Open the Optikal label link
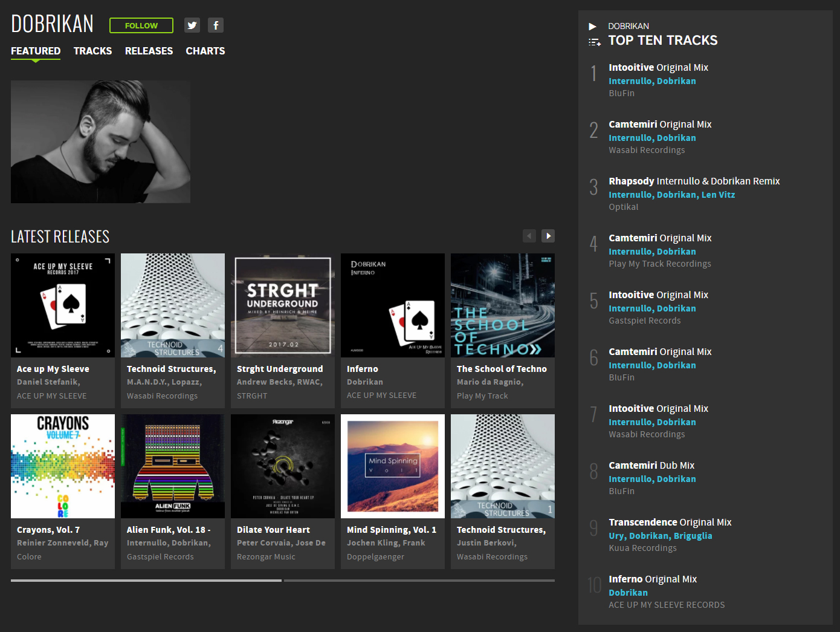This screenshot has height=632, width=840. 623,207
